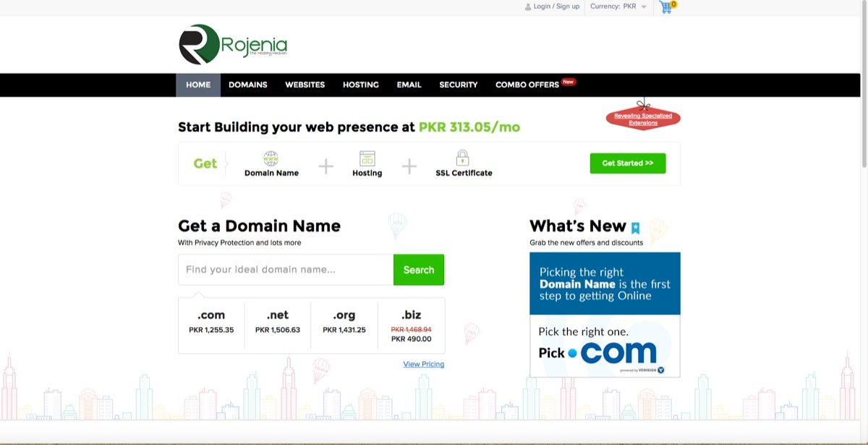Click the Hosting browser window icon

coord(367,158)
